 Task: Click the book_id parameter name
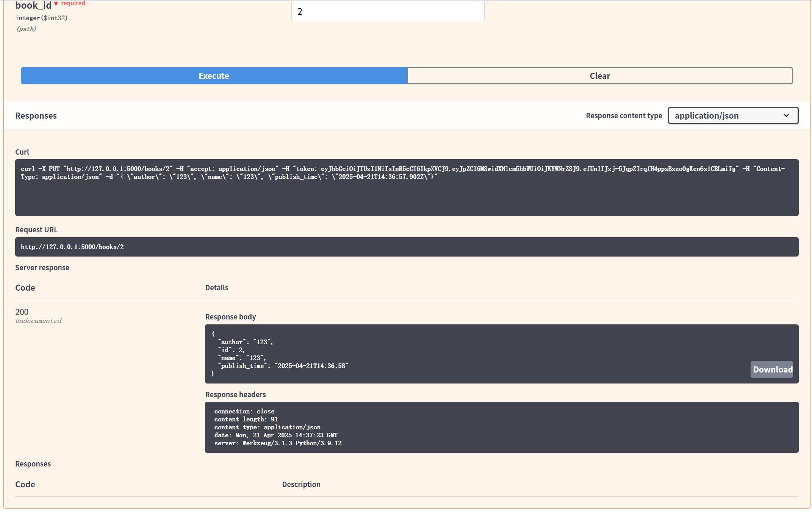(x=33, y=6)
